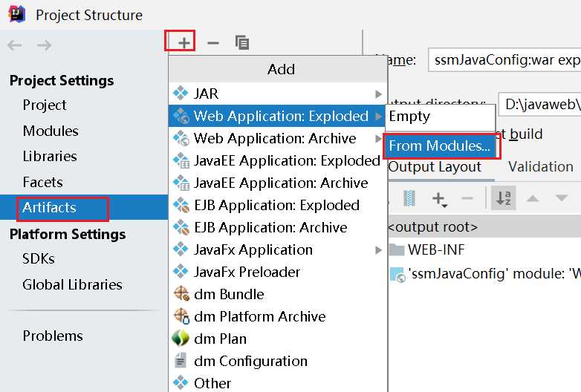Pick From Modules... in submenu
Image resolution: width=581 pixels, height=392 pixels.
[440, 146]
